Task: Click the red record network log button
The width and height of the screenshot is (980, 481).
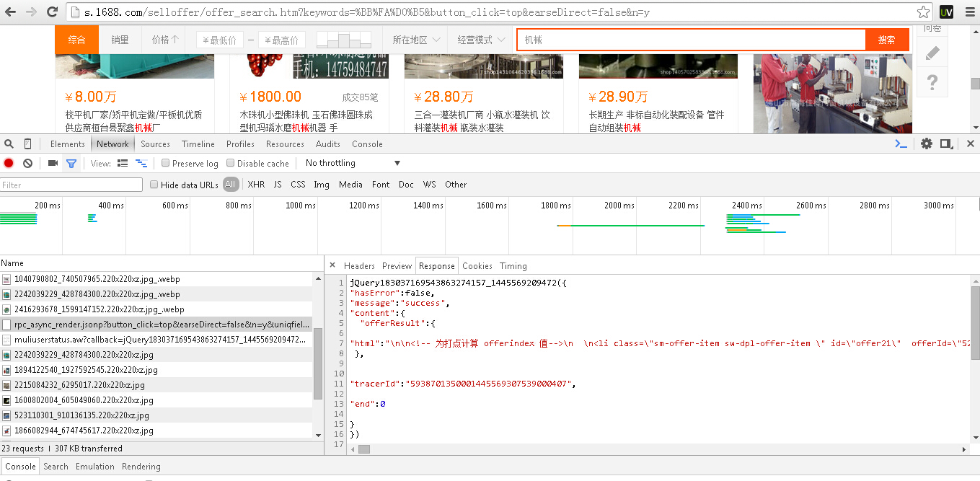Action: click(9, 164)
